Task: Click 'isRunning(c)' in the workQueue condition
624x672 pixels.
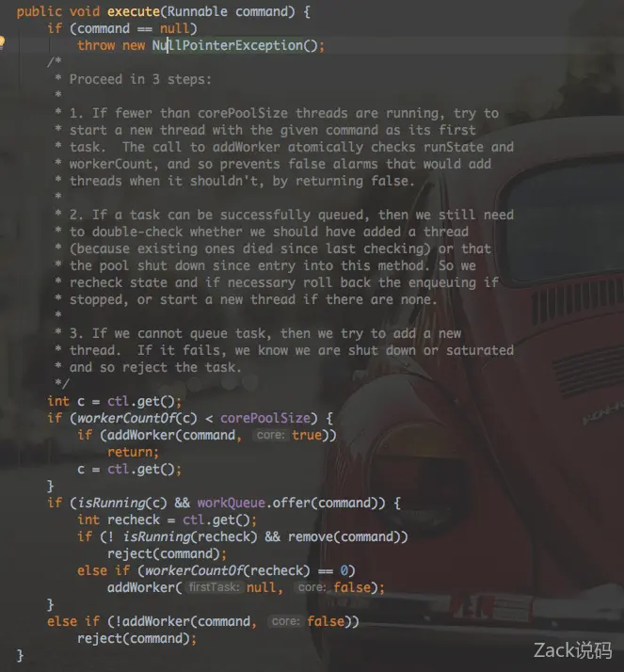Action: coord(121,503)
